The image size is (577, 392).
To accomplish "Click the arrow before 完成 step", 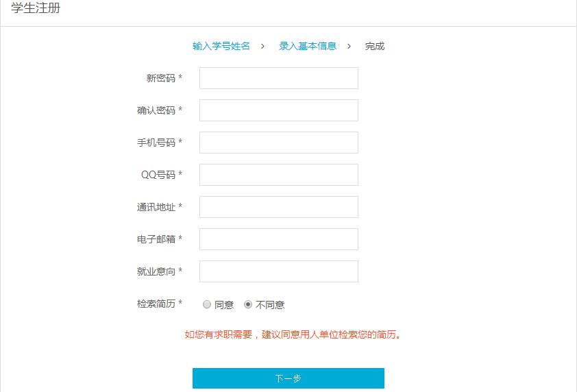I will [x=349, y=46].
